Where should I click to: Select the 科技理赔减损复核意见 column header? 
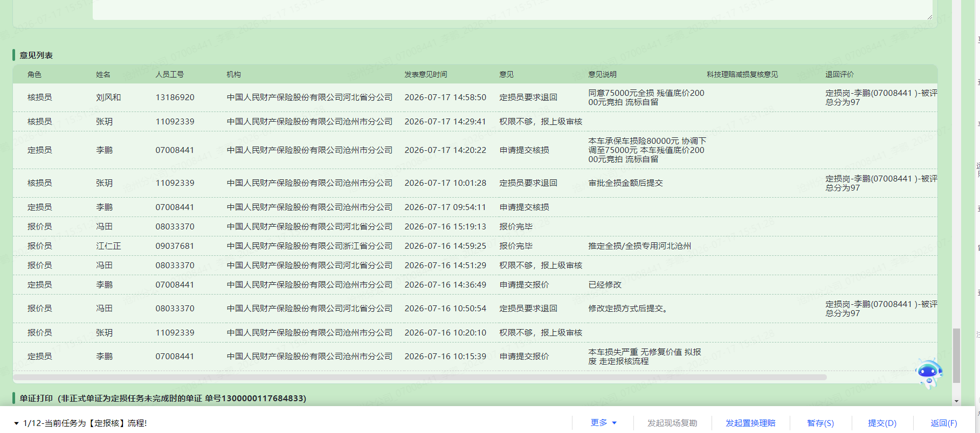pyautogui.click(x=742, y=74)
